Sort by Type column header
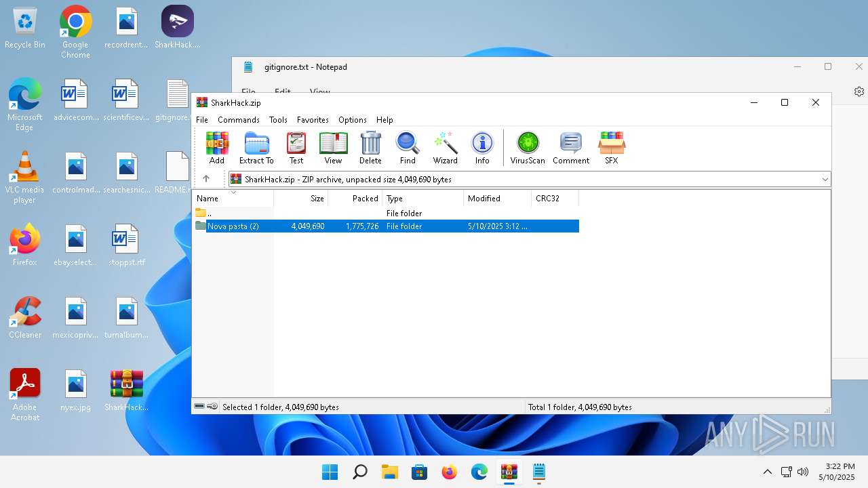The height and width of the screenshot is (488, 868). point(423,199)
